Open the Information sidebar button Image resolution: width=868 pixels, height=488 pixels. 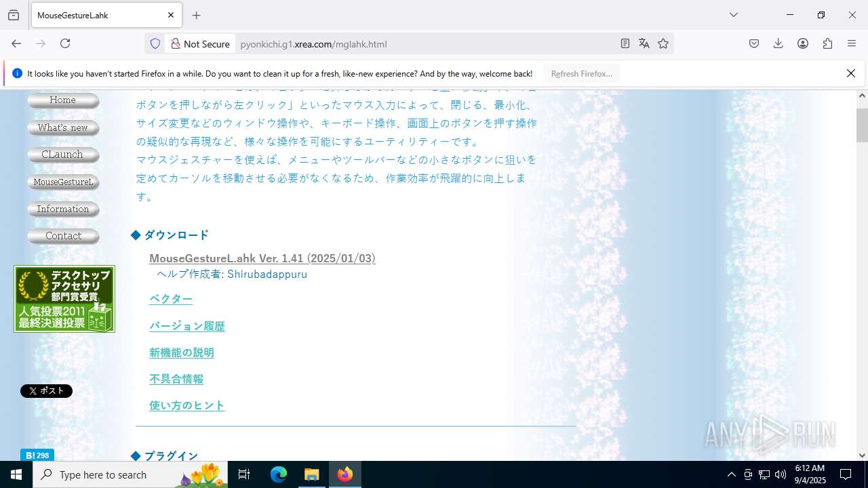click(x=63, y=209)
